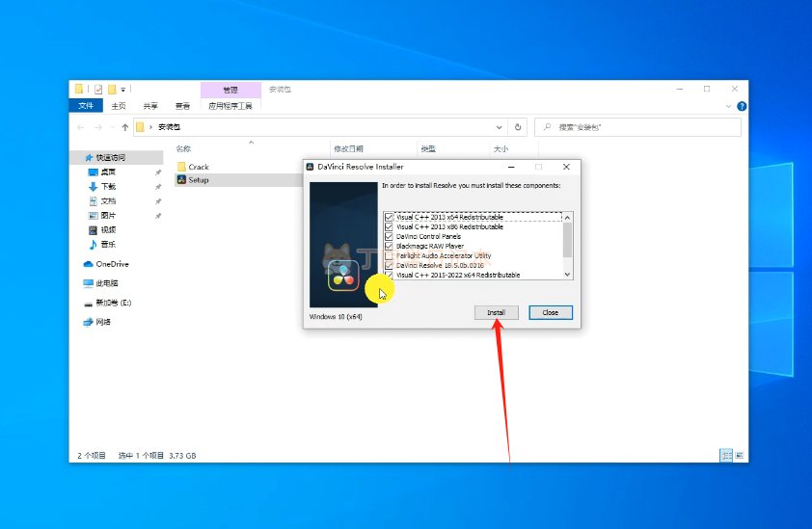Open 管理 Manage contextual tab
The height and width of the screenshot is (529, 812).
(x=230, y=90)
